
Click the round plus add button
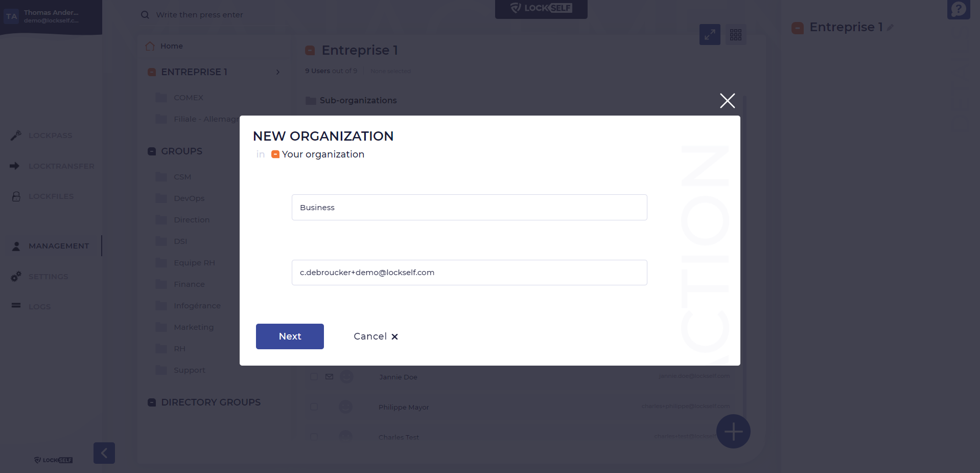point(733,432)
